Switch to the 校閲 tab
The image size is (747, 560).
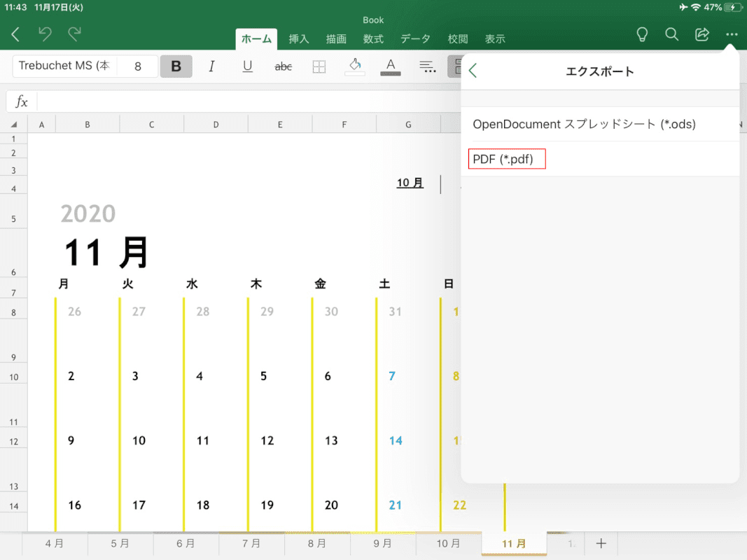click(x=458, y=39)
